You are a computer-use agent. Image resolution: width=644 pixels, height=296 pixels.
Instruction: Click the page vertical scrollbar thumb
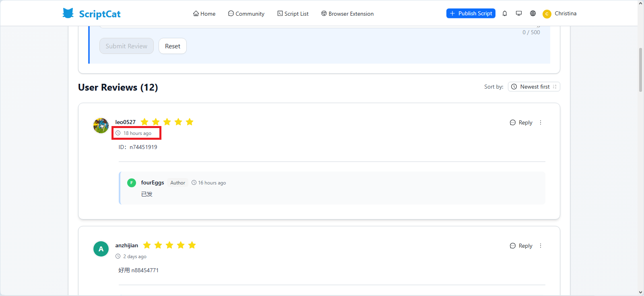[640, 70]
